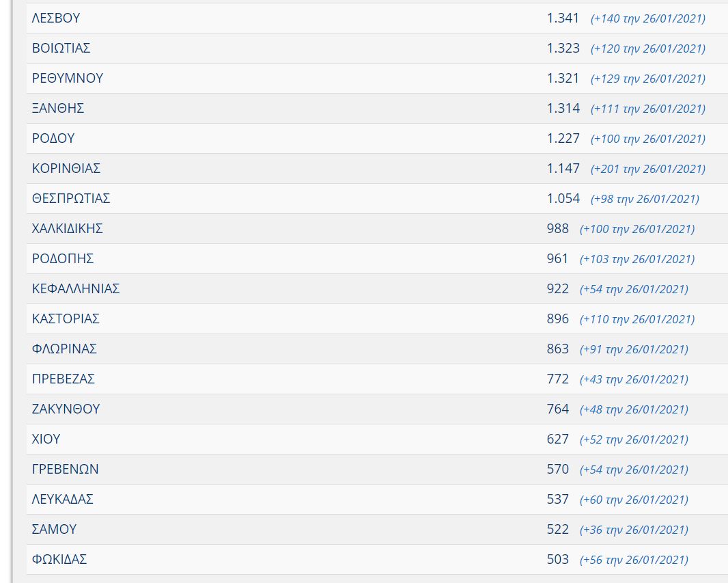This screenshot has width=728, height=583.
Task: Click the ΠΡΕΒΕΖΑΣ region label
Action: point(64,379)
